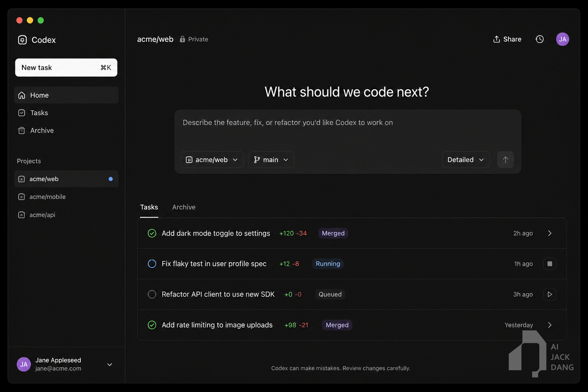The height and width of the screenshot is (392, 588).
Task: Open the acme/web repository dropdown
Action: (212, 160)
